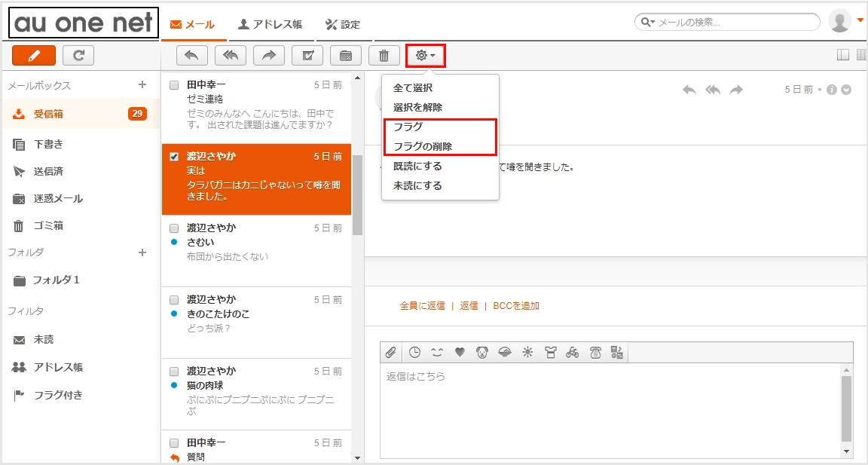Add a new folder with plus beside フォルダ
The height and width of the screenshot is (465, 868).
142,252
